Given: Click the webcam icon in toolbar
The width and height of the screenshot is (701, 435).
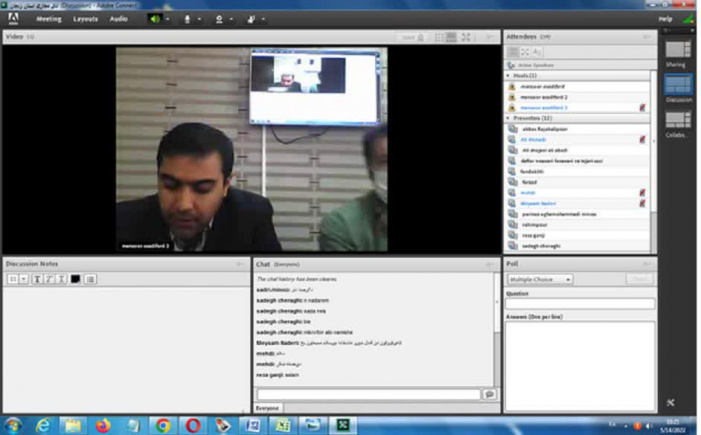Looking at the screenshot, I should (x=219, y=18).
